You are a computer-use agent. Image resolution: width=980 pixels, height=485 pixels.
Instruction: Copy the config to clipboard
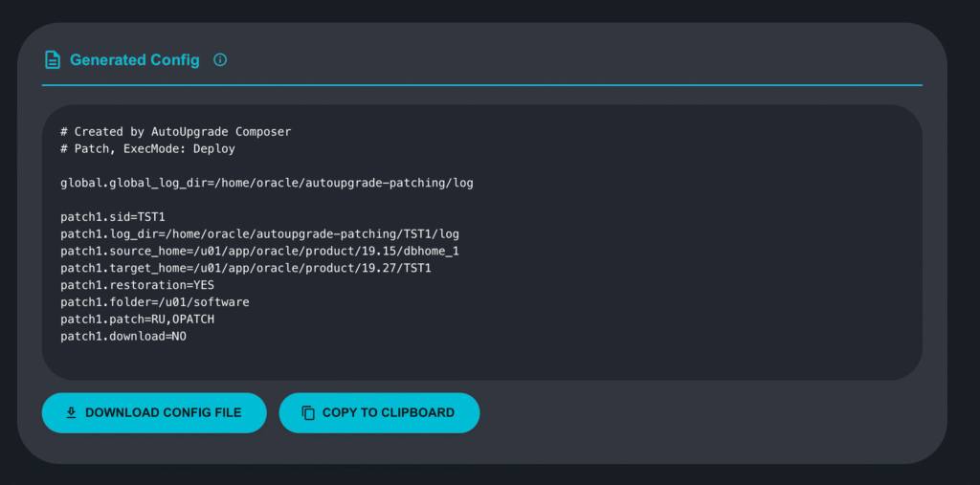[x=379, y=413]
